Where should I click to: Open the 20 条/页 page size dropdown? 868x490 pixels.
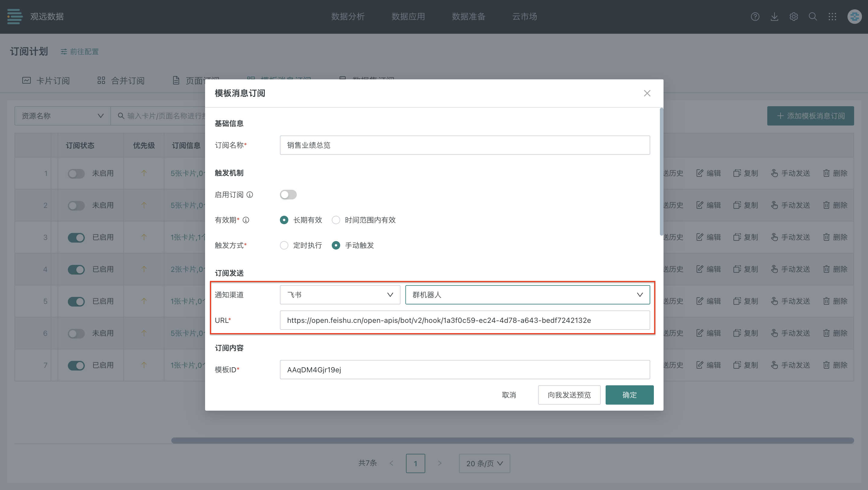(x=484, y=463)
